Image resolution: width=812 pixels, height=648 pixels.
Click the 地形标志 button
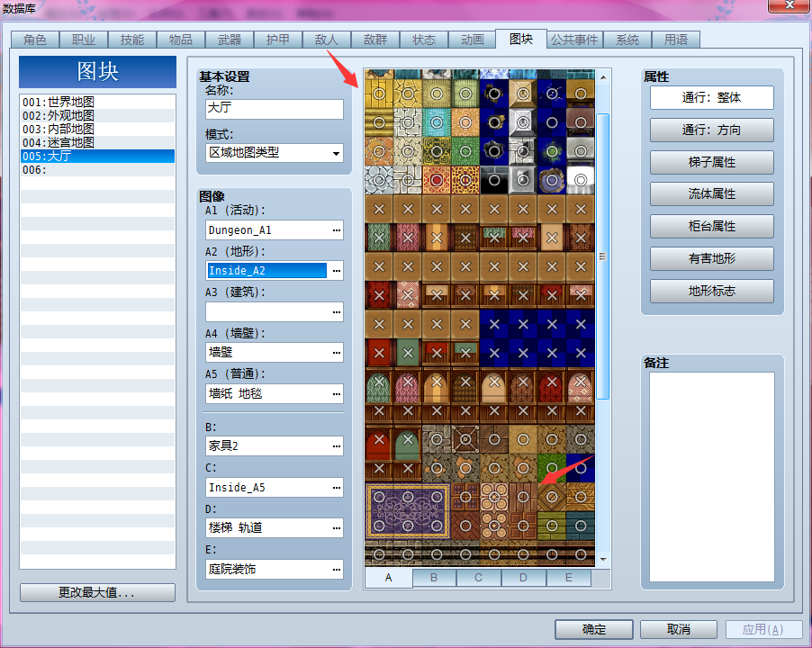tap(711, 291)
